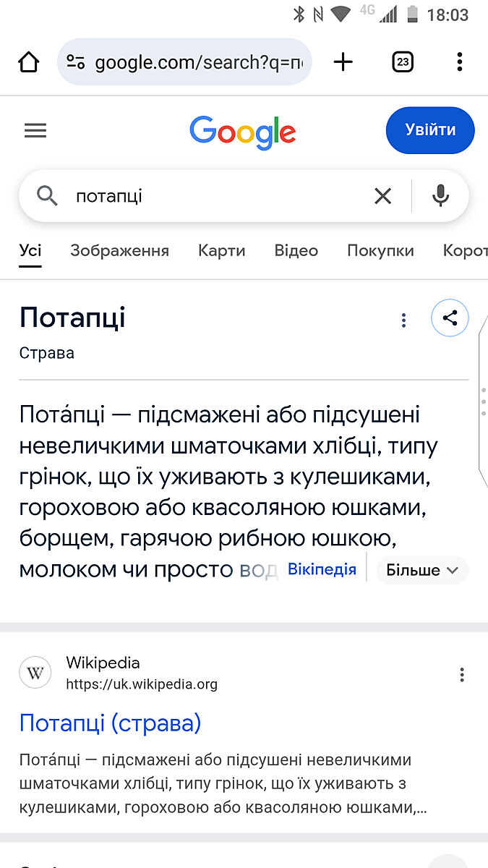Open Потапці (страва) Wikipedia result

pyautogui.click(x=110, y=723)
